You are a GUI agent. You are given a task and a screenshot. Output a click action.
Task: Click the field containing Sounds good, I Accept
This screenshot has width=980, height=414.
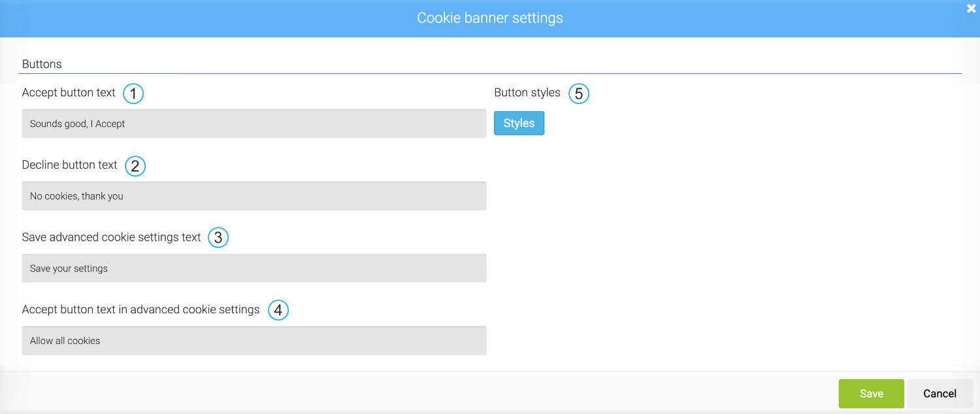(254, 124)
